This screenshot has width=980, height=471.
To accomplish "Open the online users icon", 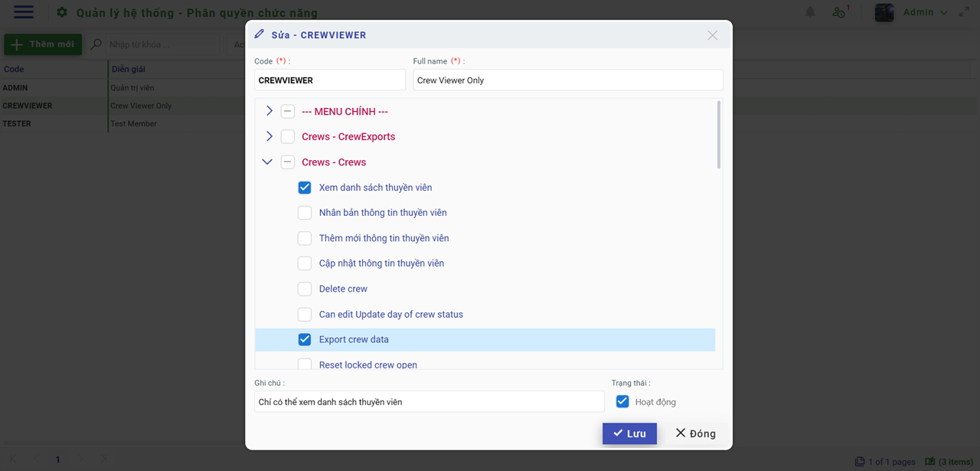I will 839,12.
